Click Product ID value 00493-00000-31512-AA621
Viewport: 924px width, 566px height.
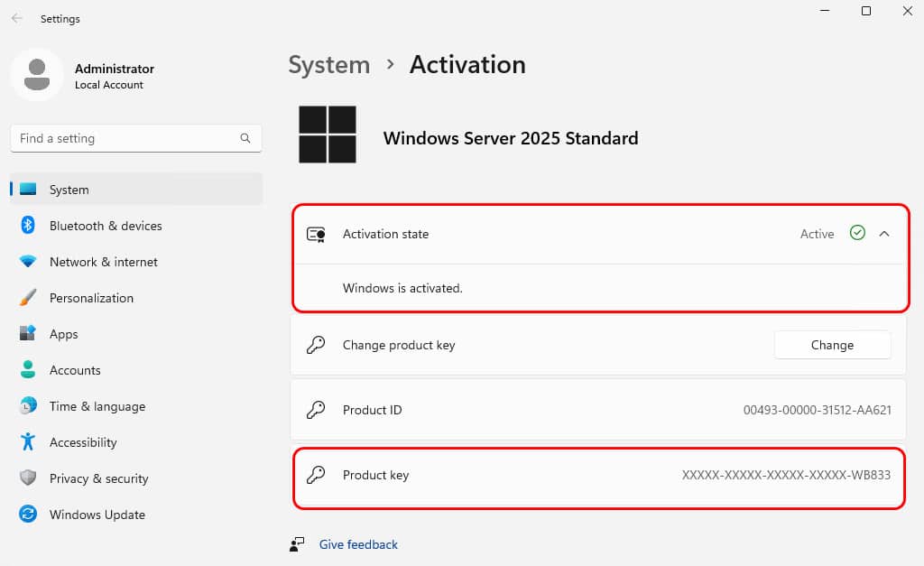coord(817,410)
